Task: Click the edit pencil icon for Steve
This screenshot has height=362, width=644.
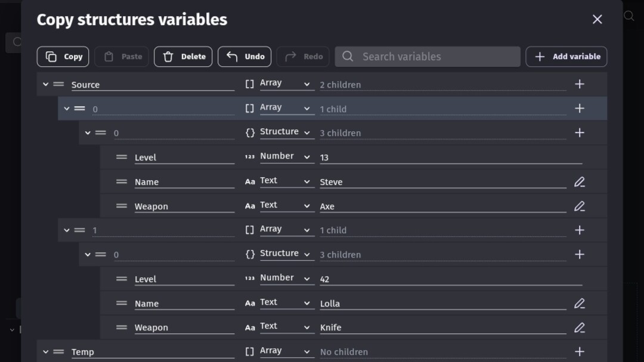Action: click(579, 182)
